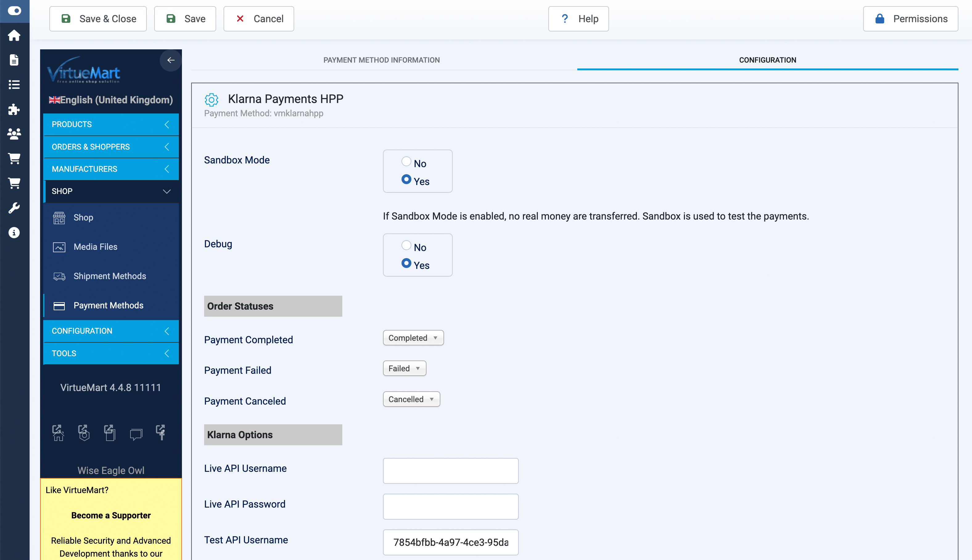This screenshot has width=972, height=560.
Task: Open the Users group icon in sidebar
Action: click(x=14, y=134)
